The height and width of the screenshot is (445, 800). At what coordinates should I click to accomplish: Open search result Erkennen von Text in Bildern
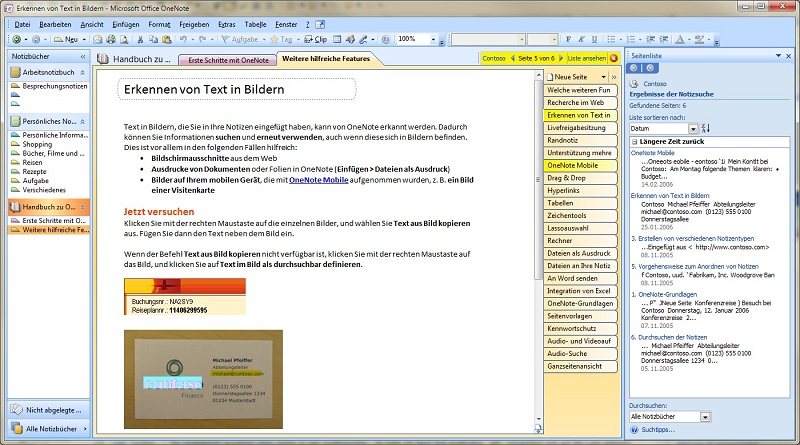670,195
